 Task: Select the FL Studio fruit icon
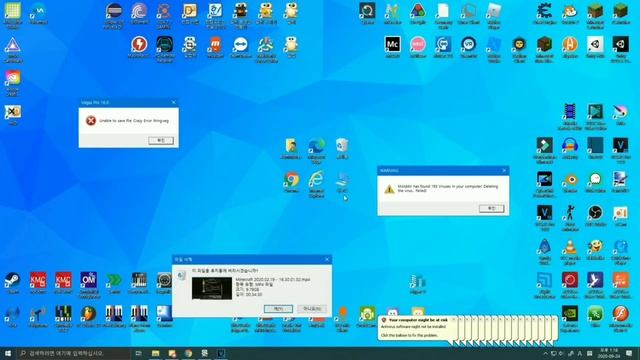(x=88, y=314)
